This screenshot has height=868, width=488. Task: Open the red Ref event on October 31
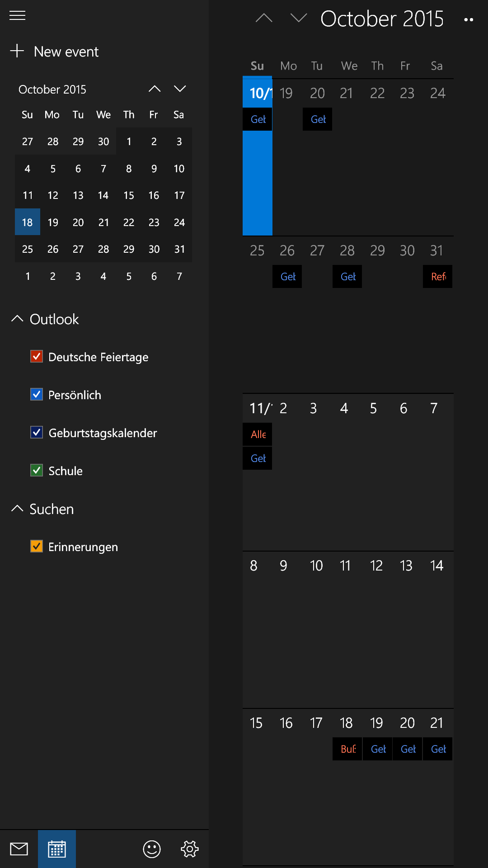point(438,277)
